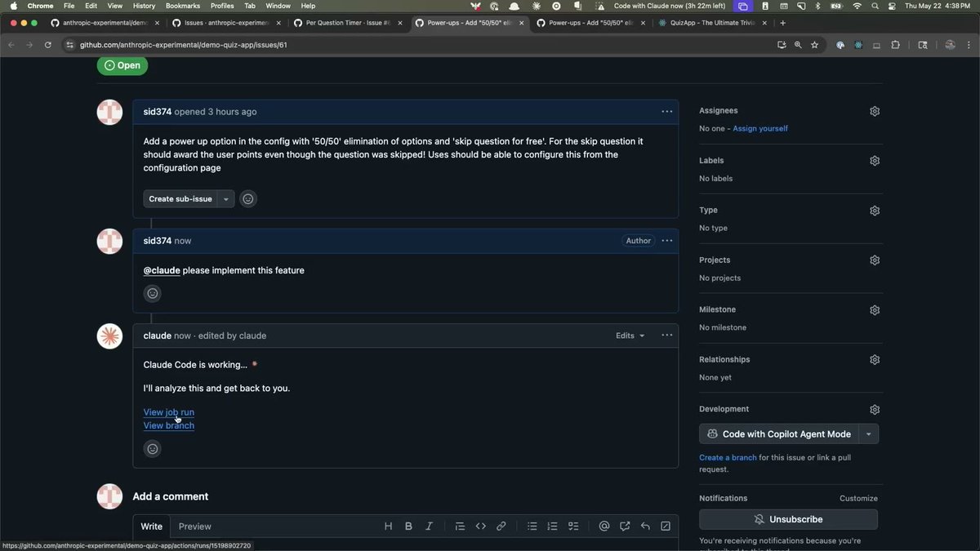Viewport: 980px width, 551px height.
Task: Click the Author label badge
Action: click(639, 241)
